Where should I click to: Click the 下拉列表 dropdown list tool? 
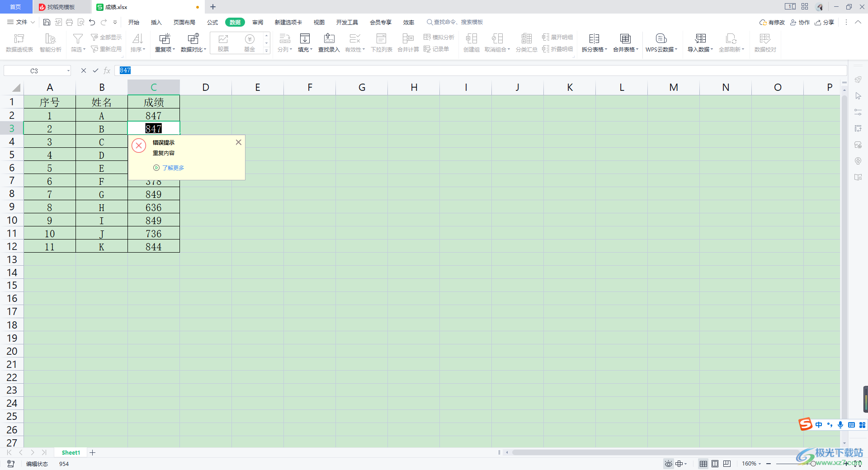382,43
